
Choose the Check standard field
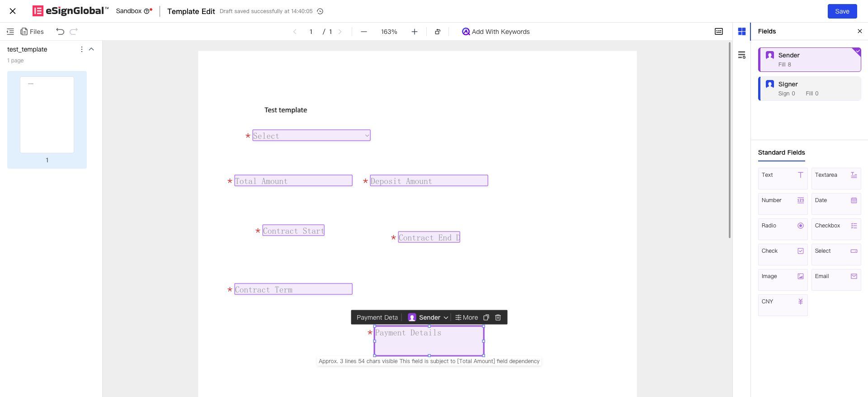pos(783,255)
